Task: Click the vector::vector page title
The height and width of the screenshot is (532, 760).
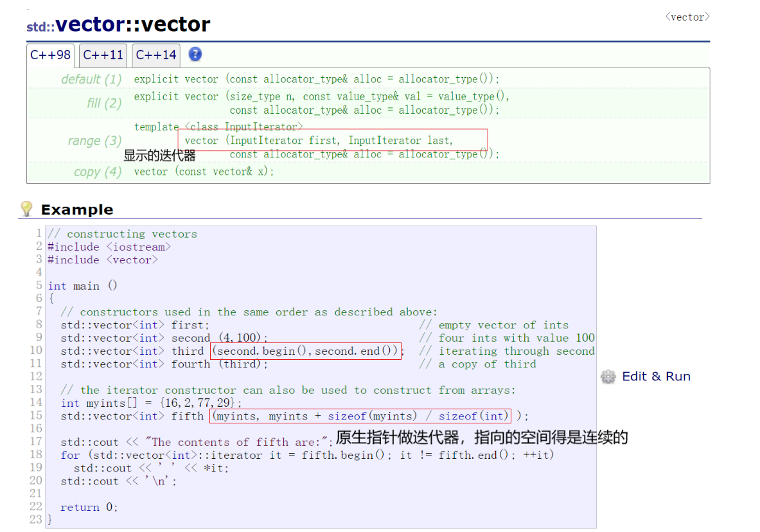Action: tap(133, 24)
